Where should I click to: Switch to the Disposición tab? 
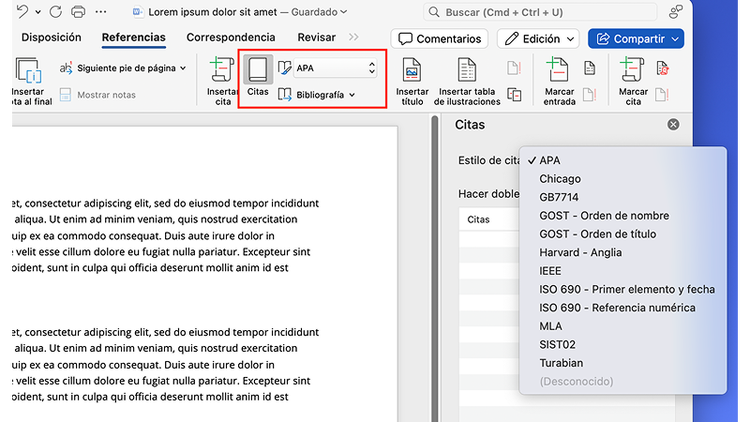(x=51, y=37)
